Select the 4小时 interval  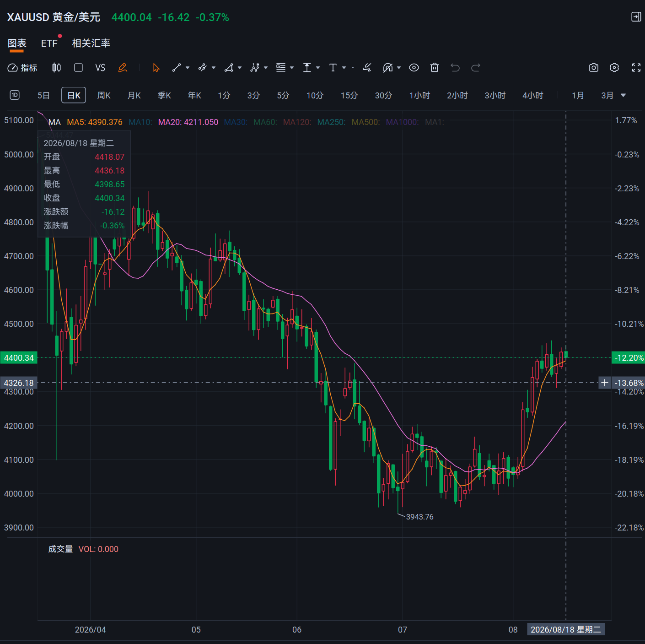[533, 95]
